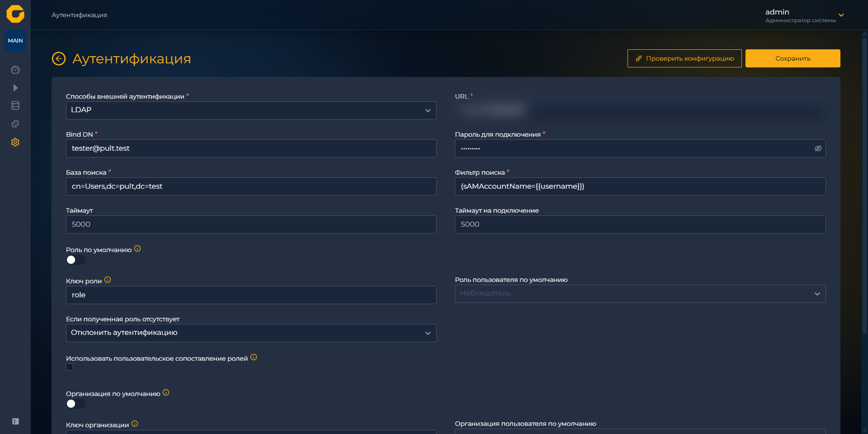Click the URL input field

(640, 110)
